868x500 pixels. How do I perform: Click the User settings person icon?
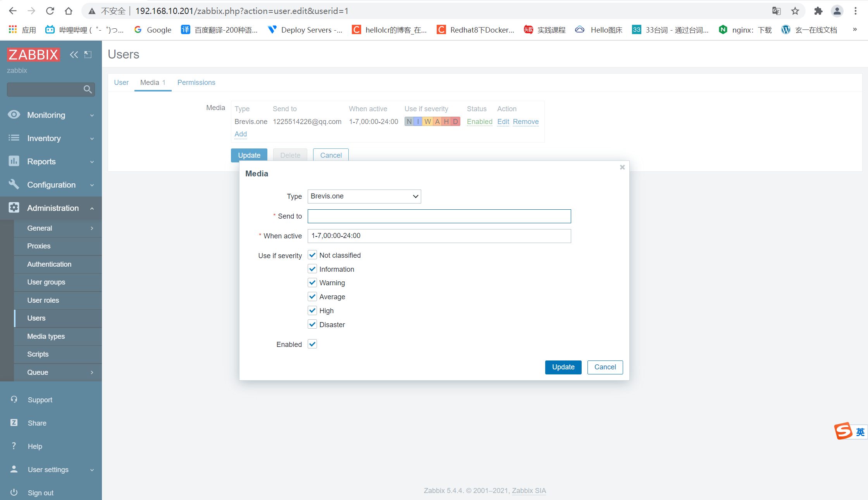[14, 469]
